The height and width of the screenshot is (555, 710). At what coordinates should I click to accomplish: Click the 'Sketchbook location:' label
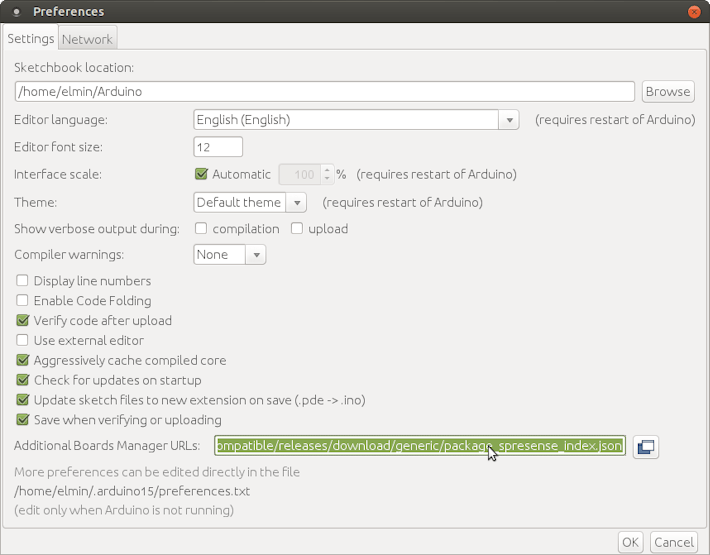[x=74, y=68]
